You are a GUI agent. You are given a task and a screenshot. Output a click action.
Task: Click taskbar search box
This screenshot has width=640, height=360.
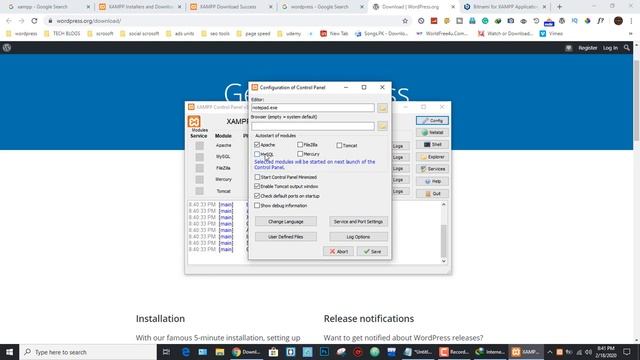pyautogui.click(x=88, y=352)
